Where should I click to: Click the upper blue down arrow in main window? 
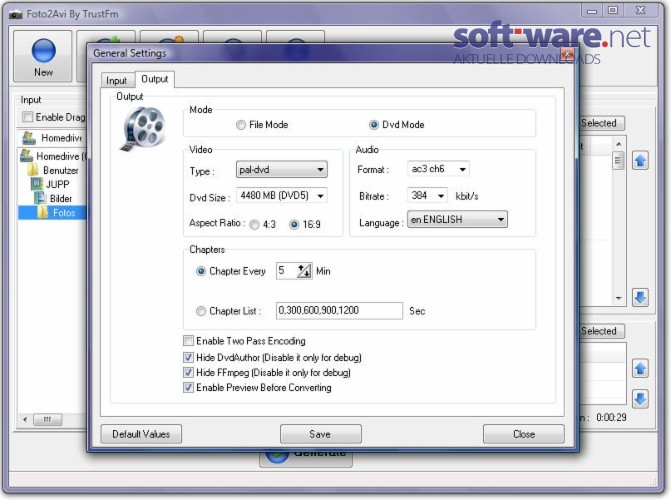point(640,297)
